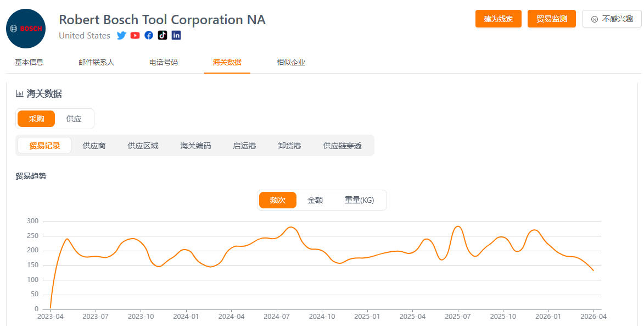This screenshot has height=326, width=644.
Task: Open the 供应链穿透 sub-tab
Action: (342, 146)
